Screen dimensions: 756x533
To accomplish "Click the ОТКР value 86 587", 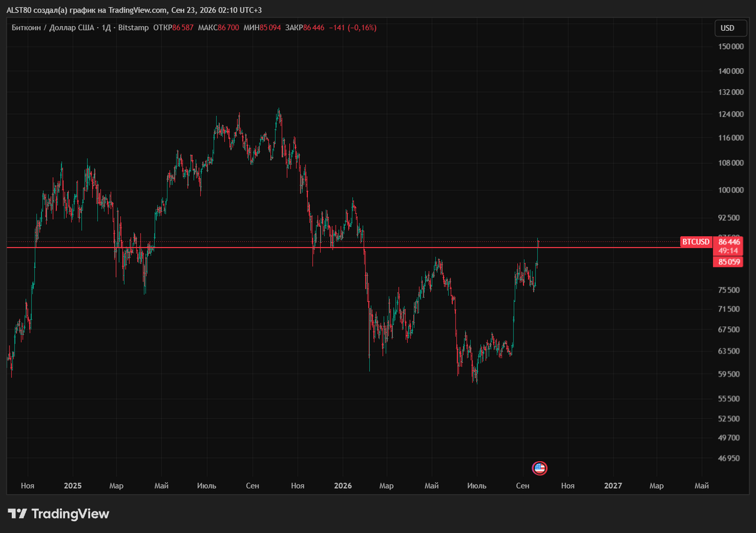I will click(x=183, y=28).
